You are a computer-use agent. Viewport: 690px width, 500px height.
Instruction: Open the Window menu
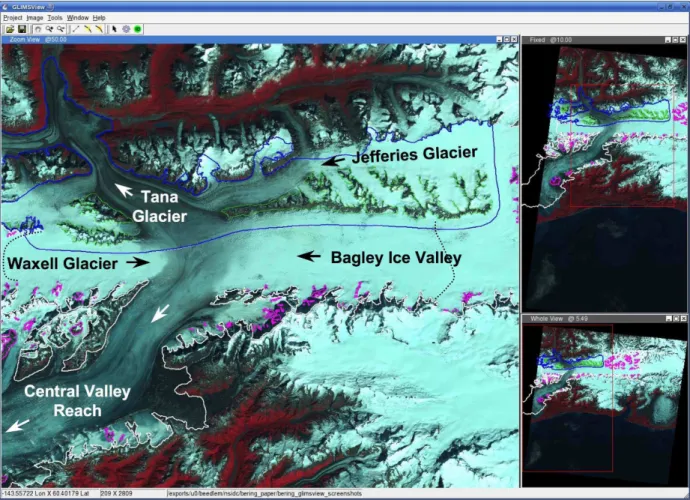[78, 18]
